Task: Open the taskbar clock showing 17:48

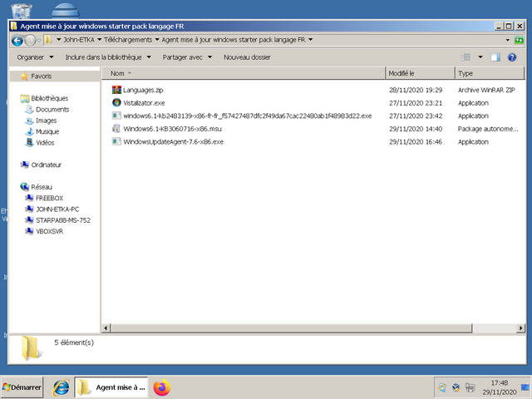Action: pyautogui.click(x=499, y=387)
